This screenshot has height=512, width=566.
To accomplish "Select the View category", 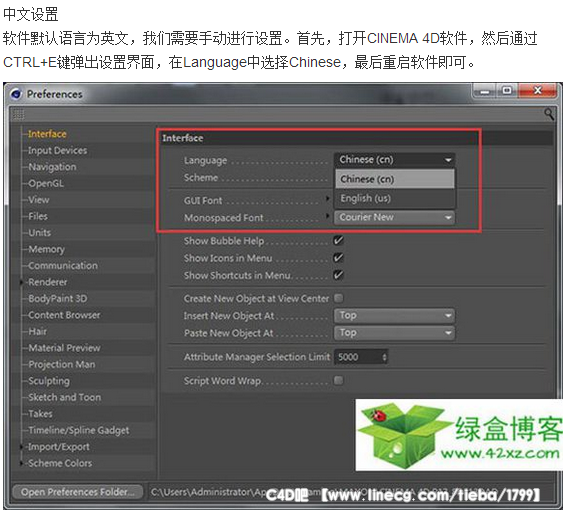I will click(x=39, y=200).
